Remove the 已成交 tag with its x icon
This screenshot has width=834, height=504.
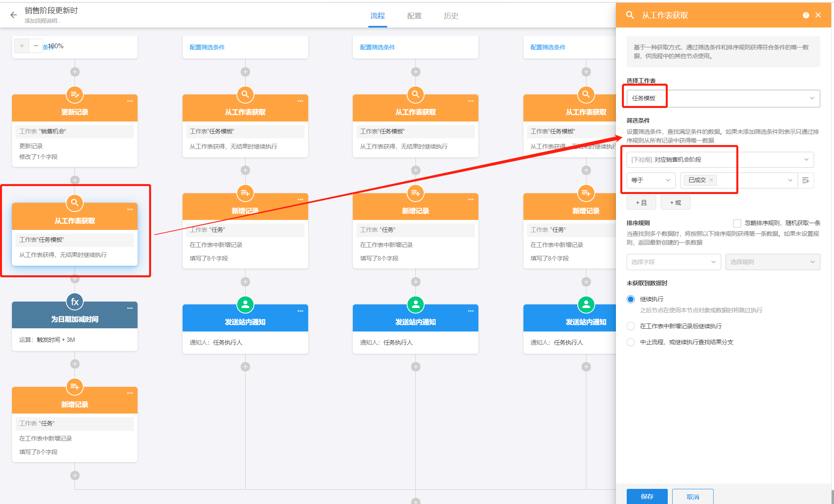click(711, 180)
